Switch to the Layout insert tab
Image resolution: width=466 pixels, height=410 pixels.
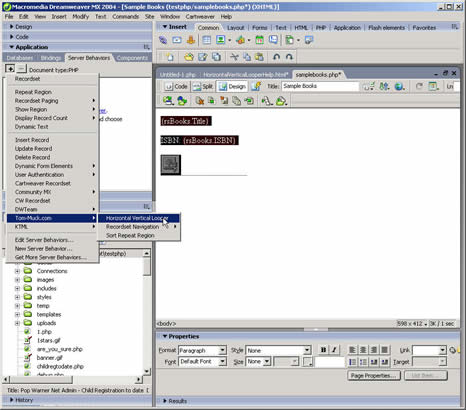click(236, 28)
